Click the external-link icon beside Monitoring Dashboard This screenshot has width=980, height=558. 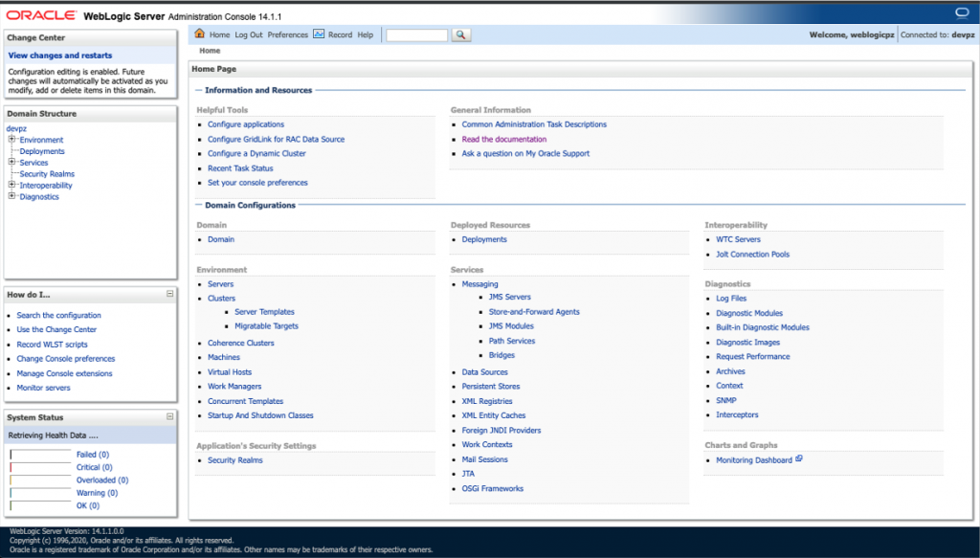(x=799, y=459)
